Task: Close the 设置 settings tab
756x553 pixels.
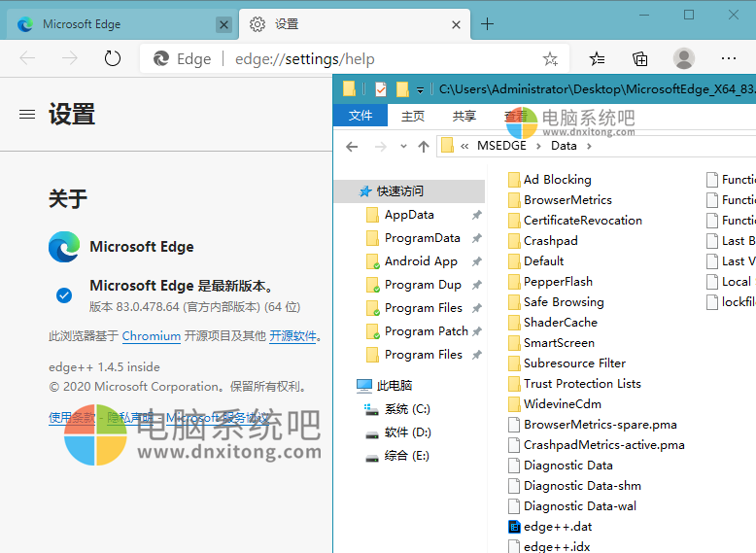Action: point(456,24)
